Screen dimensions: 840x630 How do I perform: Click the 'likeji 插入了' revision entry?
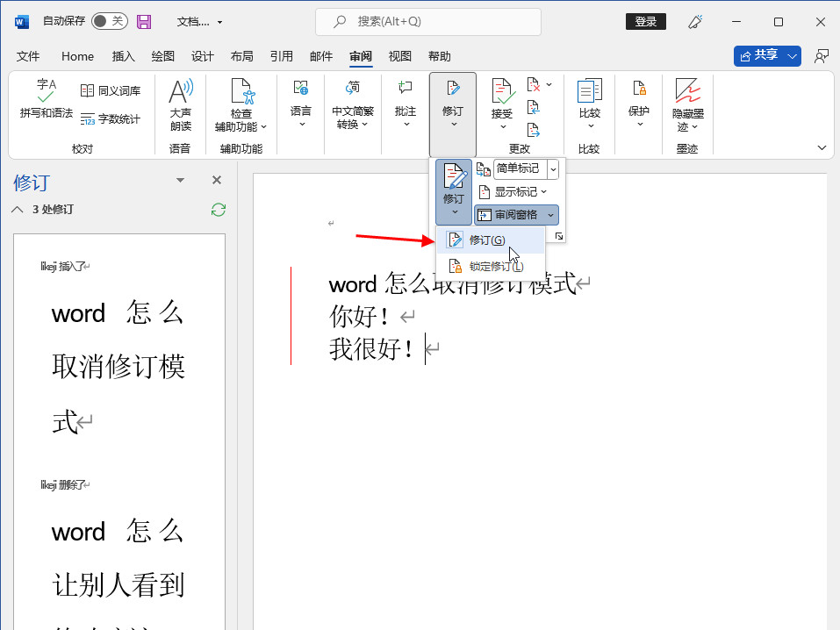point(64,266)
